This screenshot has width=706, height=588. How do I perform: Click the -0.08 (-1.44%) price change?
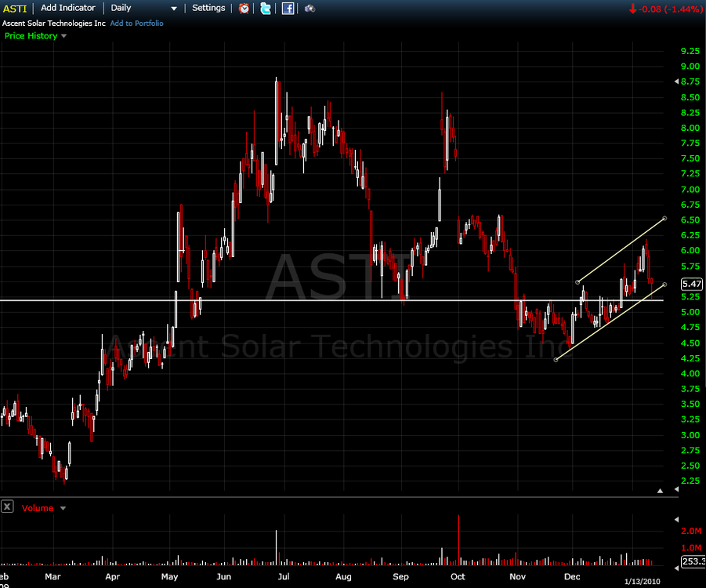[665, 9]
